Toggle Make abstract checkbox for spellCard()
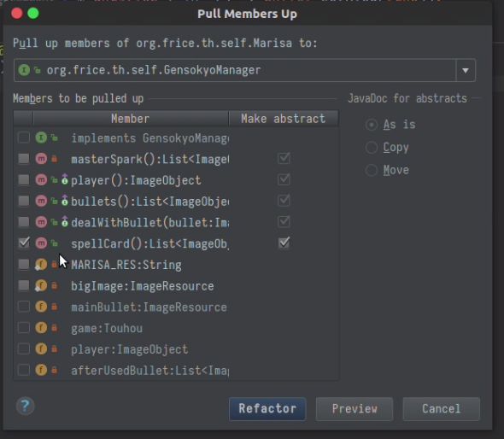Image resolution: width=504 pixels, height=439 pixels. 284,243
